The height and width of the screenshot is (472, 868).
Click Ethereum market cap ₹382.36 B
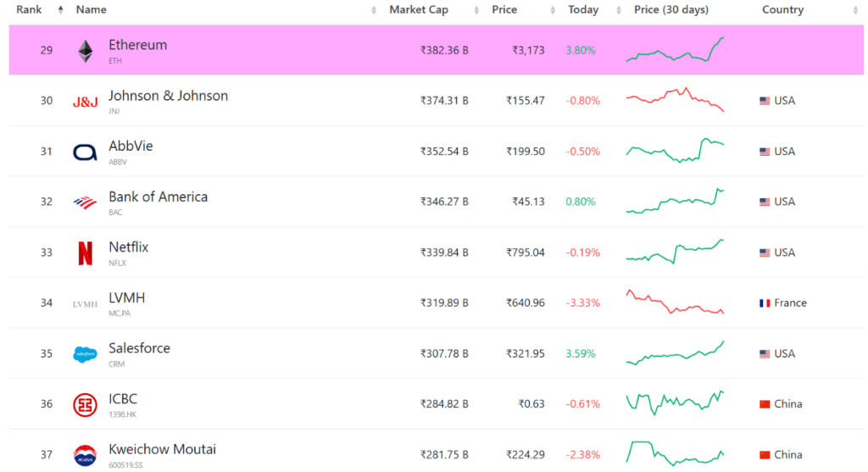tap(444, 50)
